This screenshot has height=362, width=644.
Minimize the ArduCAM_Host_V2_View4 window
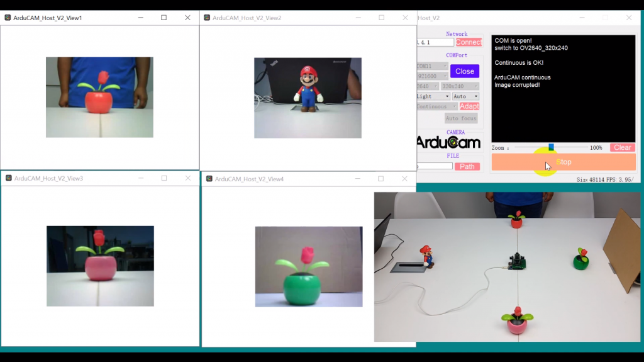click(358, 179)
